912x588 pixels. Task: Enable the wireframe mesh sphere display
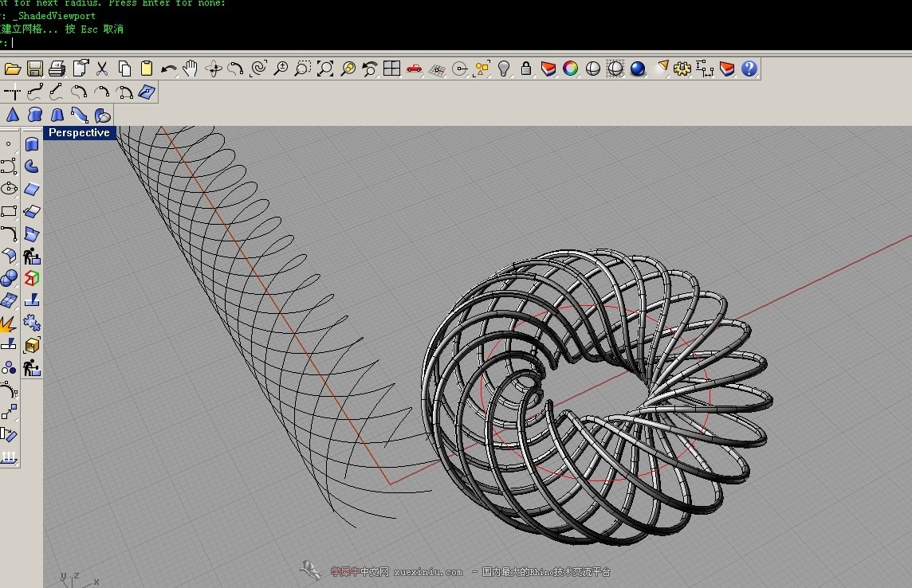[x=615, y=69]
